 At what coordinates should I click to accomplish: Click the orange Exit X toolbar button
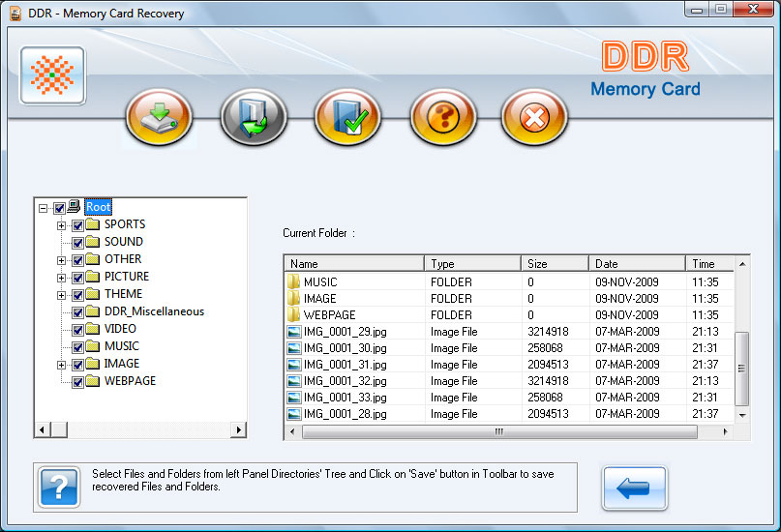tap(534, 117)
